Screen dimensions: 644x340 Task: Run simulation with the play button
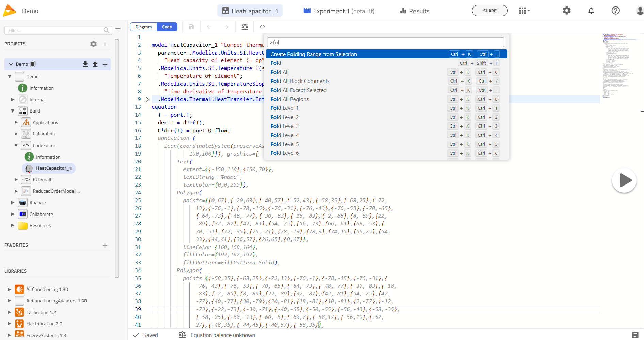[624, 180]
